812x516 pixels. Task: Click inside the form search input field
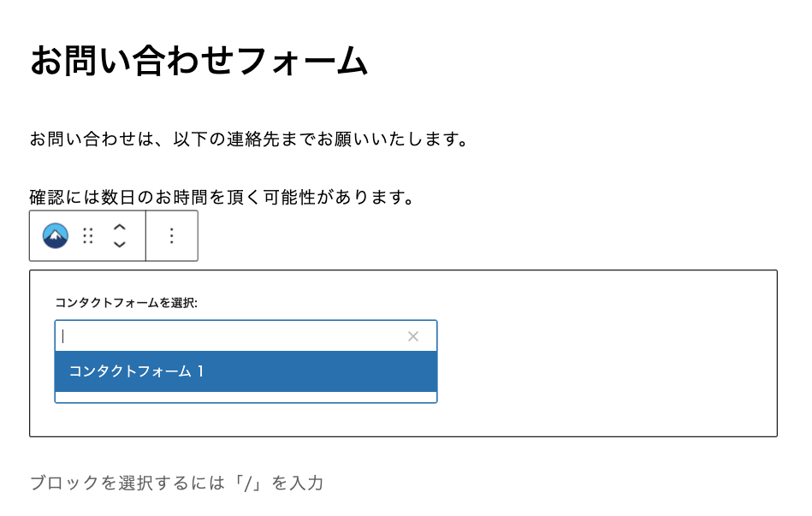(x=214, y=335)
